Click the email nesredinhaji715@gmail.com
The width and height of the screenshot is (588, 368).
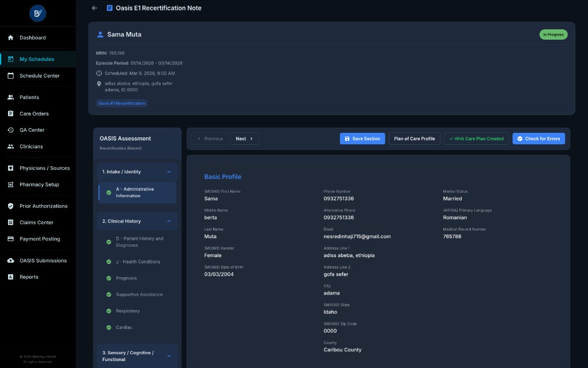coord(357,236)
